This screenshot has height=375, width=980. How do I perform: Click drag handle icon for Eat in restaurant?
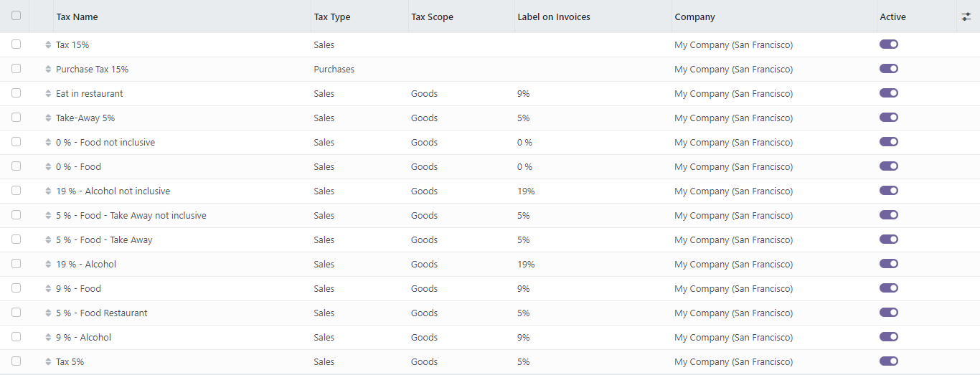coord(48,94)
